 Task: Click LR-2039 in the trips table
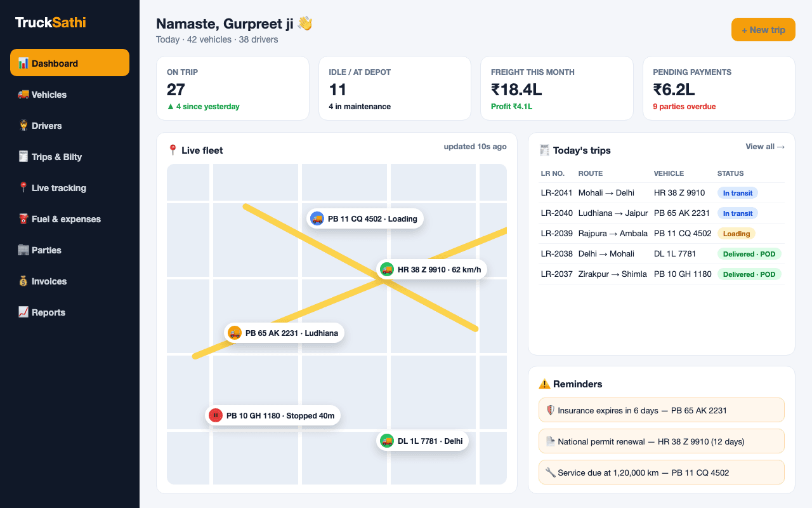[557, 234]
